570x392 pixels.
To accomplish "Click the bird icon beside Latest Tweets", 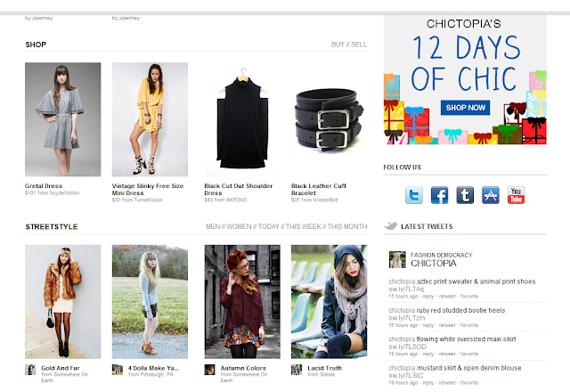I will tap(391, 225).
